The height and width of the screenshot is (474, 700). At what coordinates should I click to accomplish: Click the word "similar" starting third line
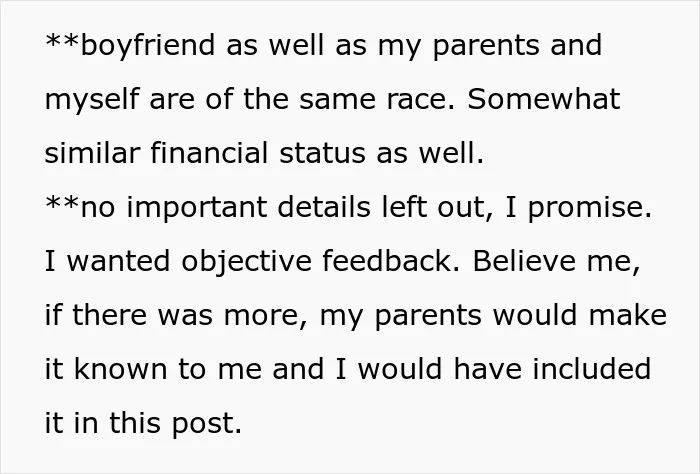coord(92,153)
